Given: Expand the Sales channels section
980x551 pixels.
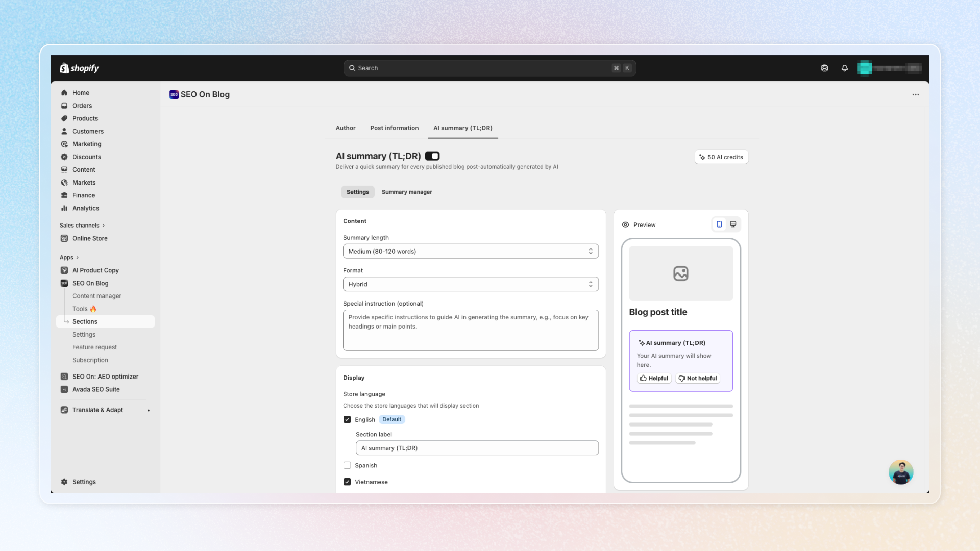Looking at the screenshot, I should (x=82, y=225).
